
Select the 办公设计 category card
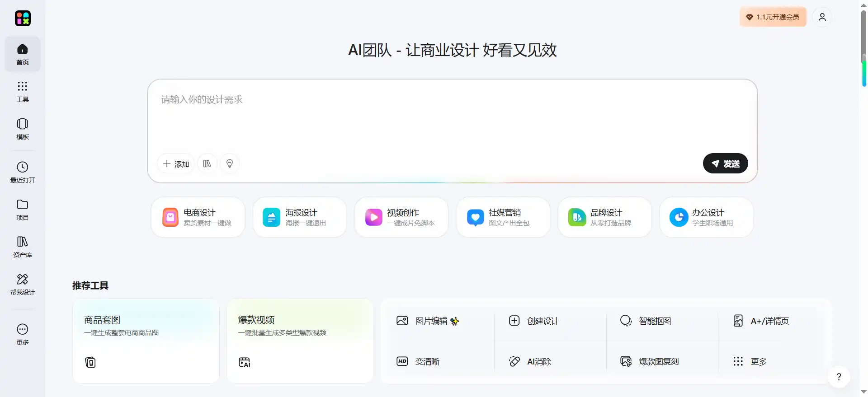707,217
